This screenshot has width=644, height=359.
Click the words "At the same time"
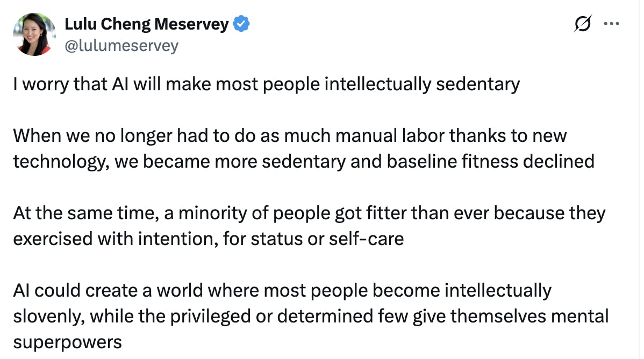(81, 213)
